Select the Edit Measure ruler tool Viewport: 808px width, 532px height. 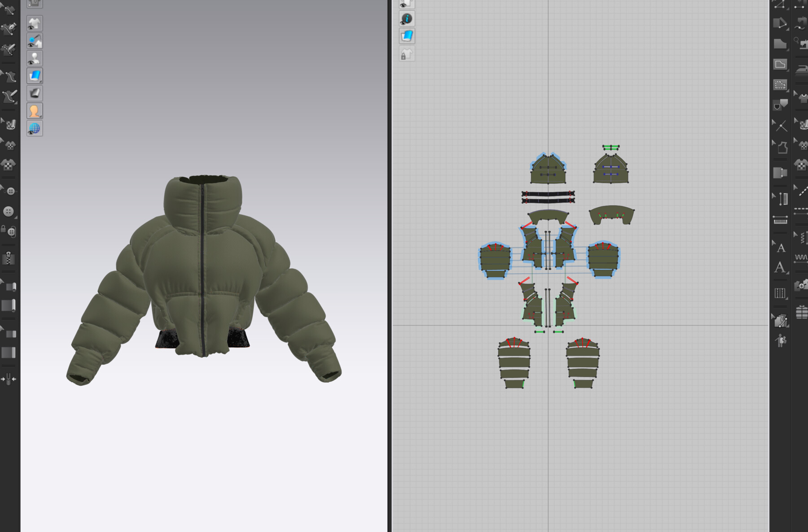tap(780, 199)
